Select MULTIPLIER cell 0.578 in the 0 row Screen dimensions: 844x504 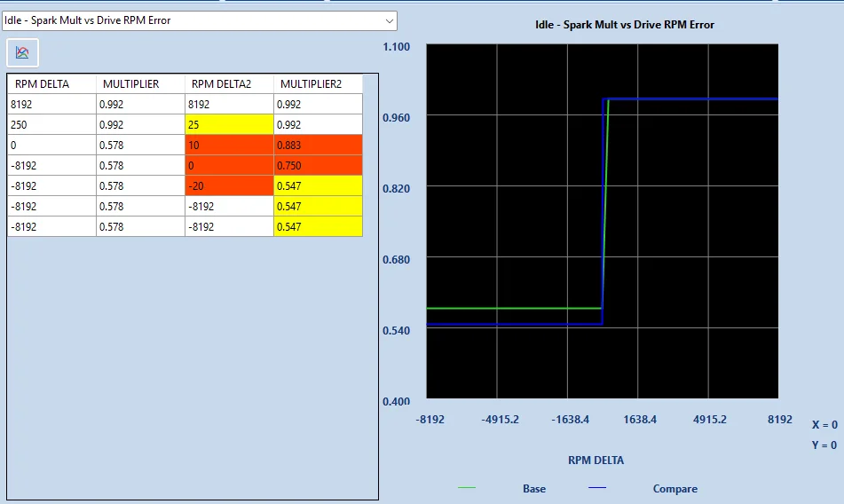pyautogui.click(x=140, y=146)
